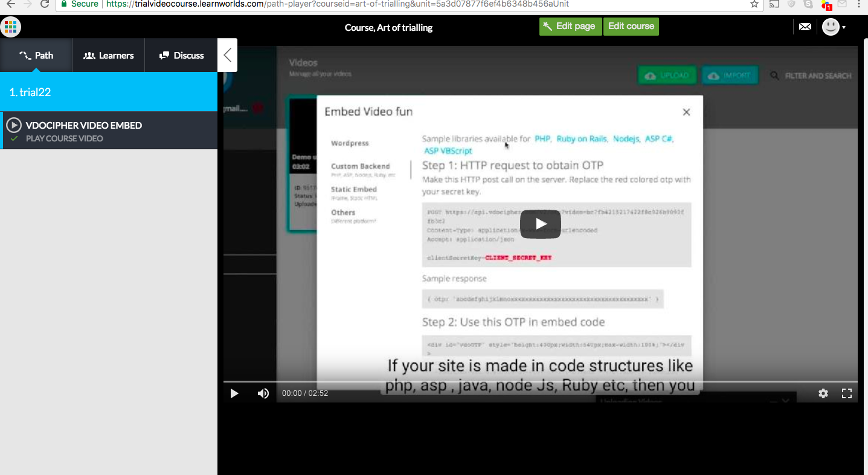
Task: Click the play circle icon beside VDOCIPHER VIDEO EMBED
Action: coord(14,126)
